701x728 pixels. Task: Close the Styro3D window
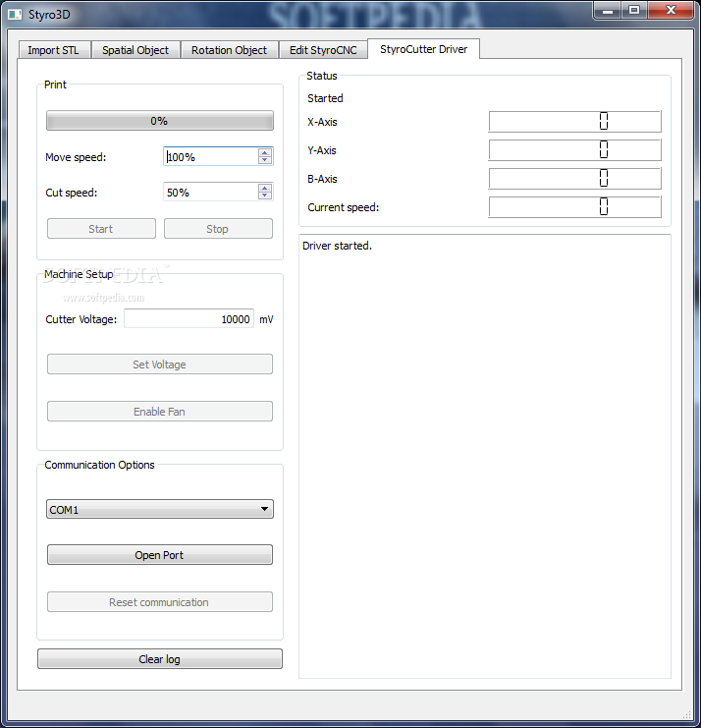671,10
